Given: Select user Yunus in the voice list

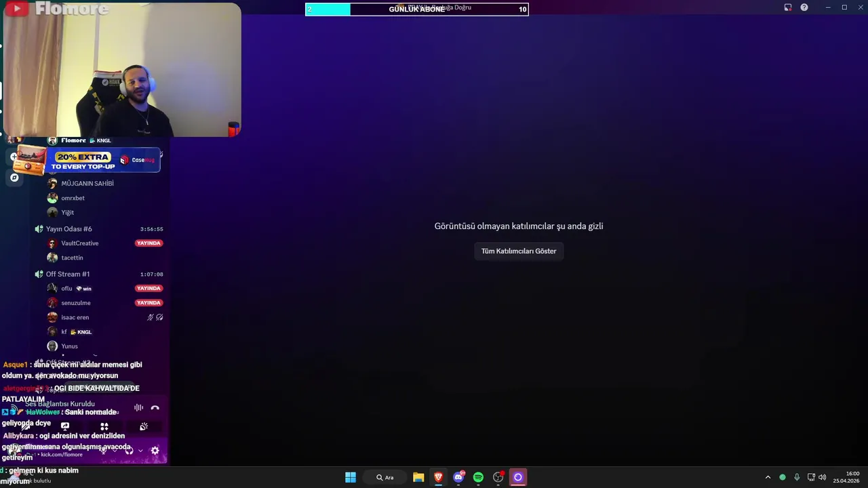Looking at the screenshot, I should click(69, 346).
